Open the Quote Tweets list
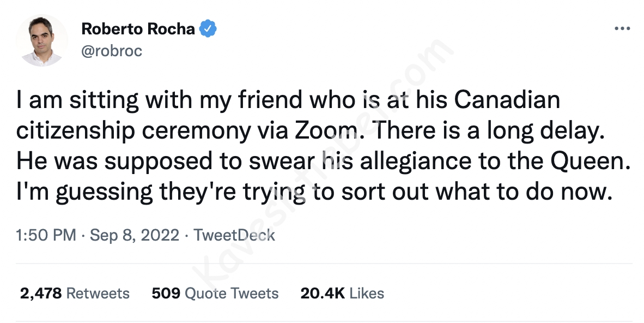The image size is (644, 323). click(x=232, y=293)
